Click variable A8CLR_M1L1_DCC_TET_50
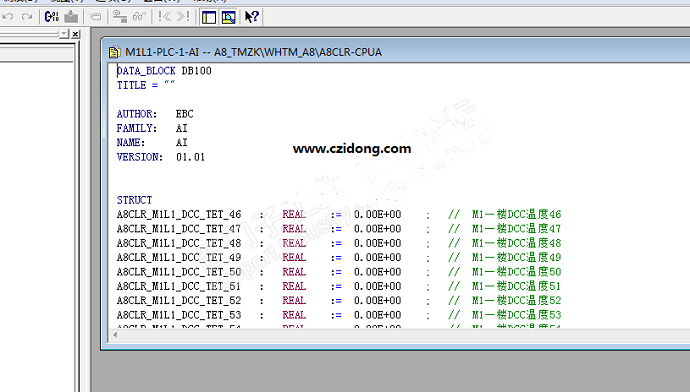Image resolution: width=690 pixels, height=392 pixels. 179,272
